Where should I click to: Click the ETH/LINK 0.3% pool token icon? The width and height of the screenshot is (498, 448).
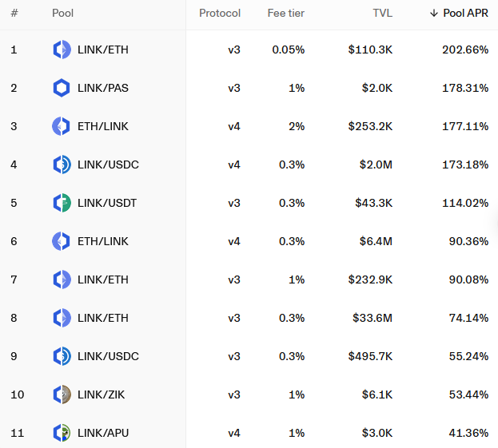click(x=62, y=241)
